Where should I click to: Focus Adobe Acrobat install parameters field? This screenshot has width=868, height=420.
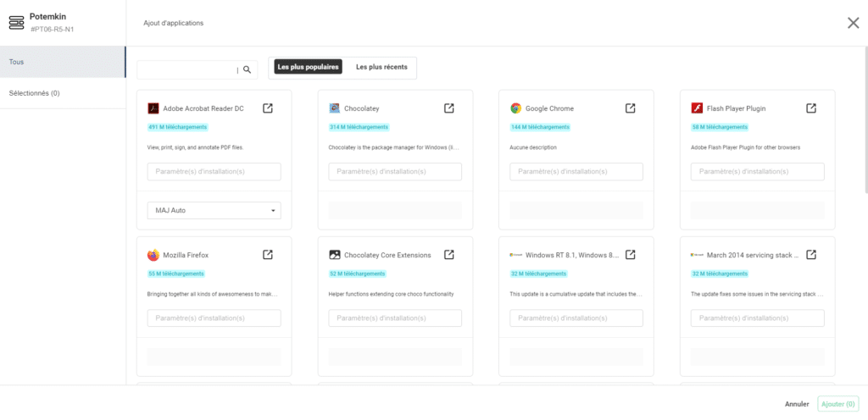214,171
